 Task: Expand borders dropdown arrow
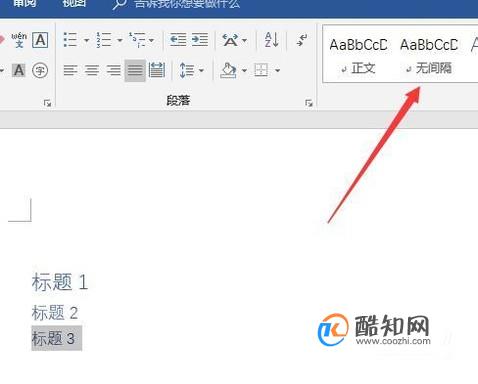[277, 70]
